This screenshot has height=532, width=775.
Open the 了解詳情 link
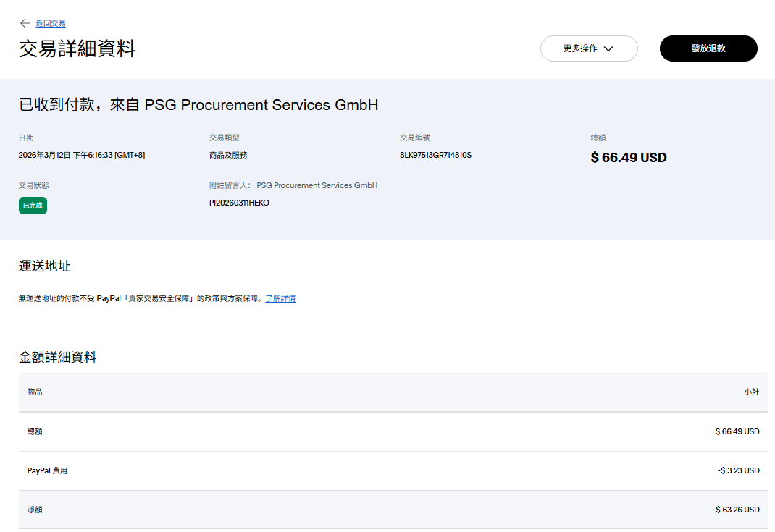[280, 298]
